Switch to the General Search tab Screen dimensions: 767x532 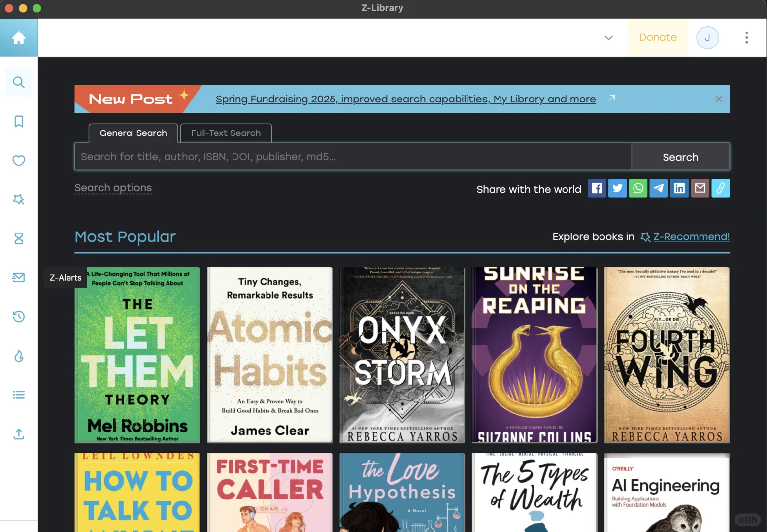133,133
